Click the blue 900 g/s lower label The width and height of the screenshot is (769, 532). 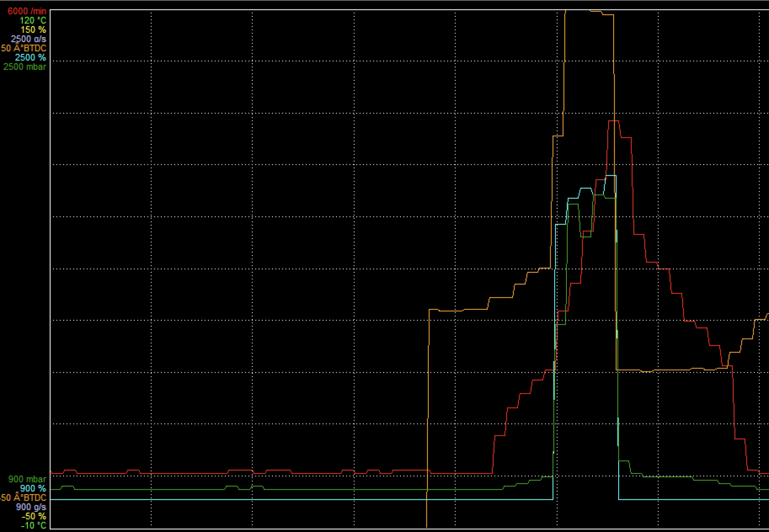(31, 507)
